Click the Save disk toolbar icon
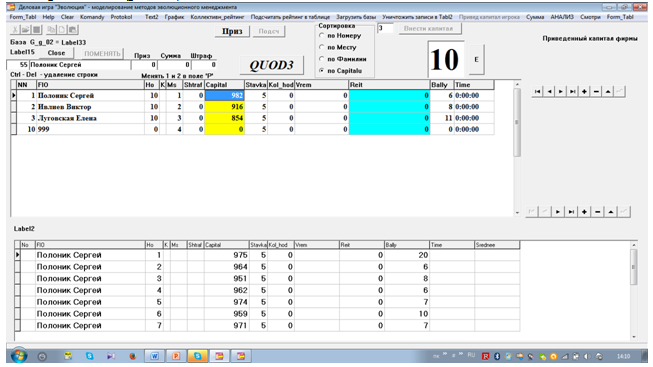 click(36, 30)
